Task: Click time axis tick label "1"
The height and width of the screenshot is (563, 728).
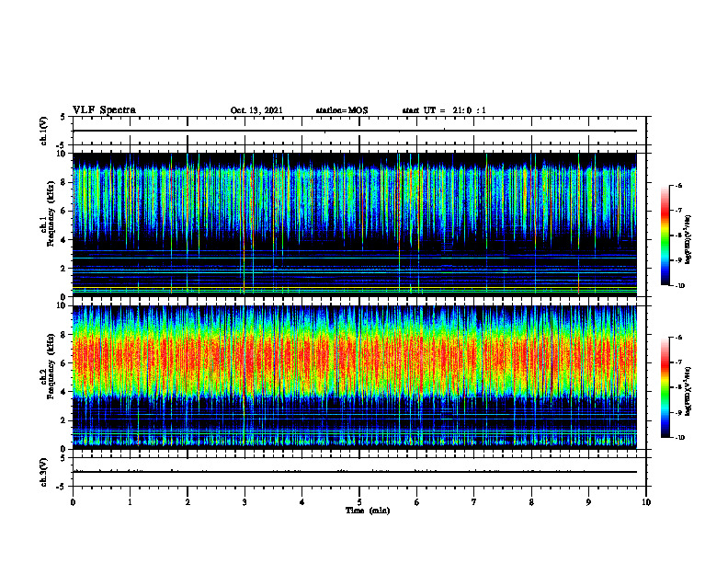Action: tap(130, 502)
